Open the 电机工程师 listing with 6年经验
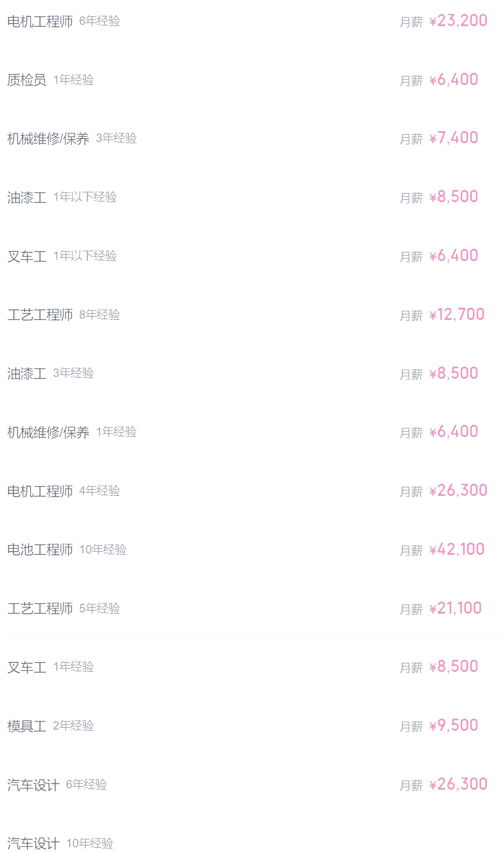Viewport: 504px width, 854px height. (x=40, y=22)
